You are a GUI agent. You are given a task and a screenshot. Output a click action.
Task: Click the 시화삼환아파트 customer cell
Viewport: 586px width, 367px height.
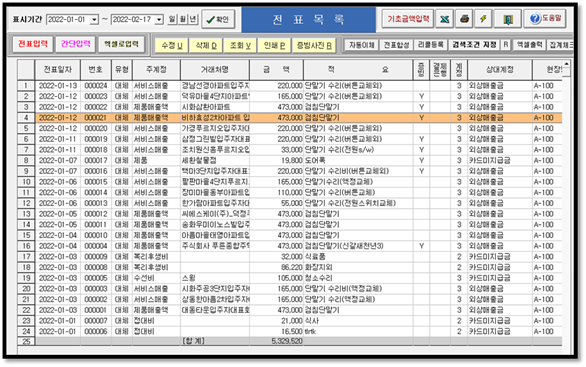pos(215,107)
